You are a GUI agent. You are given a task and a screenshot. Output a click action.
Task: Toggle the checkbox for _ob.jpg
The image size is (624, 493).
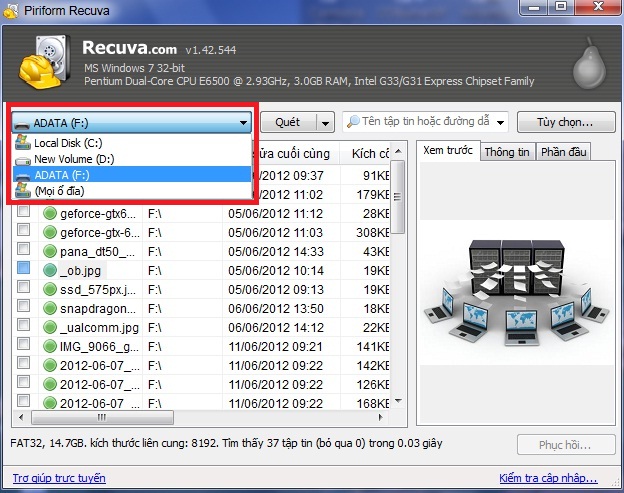(23, 267)
